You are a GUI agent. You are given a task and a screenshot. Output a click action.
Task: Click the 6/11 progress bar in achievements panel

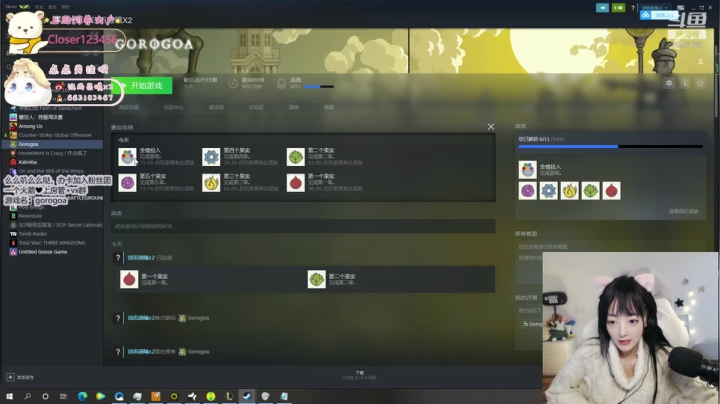point(610,146)
